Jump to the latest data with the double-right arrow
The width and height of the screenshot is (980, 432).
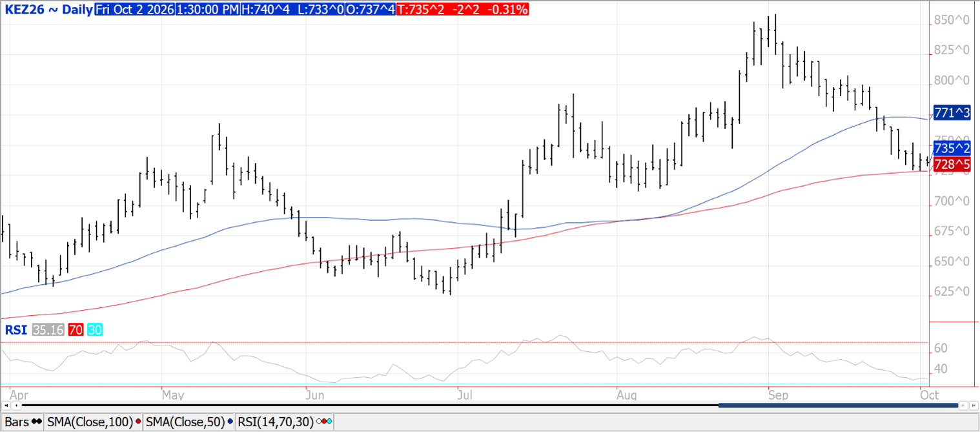pyautogui.click(x=974, y=406)
